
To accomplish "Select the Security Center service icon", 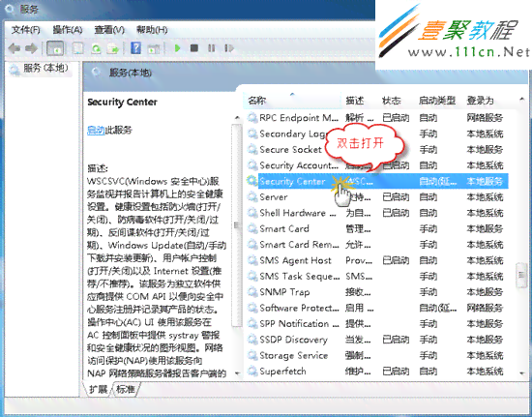I will (x=252, y=181).
